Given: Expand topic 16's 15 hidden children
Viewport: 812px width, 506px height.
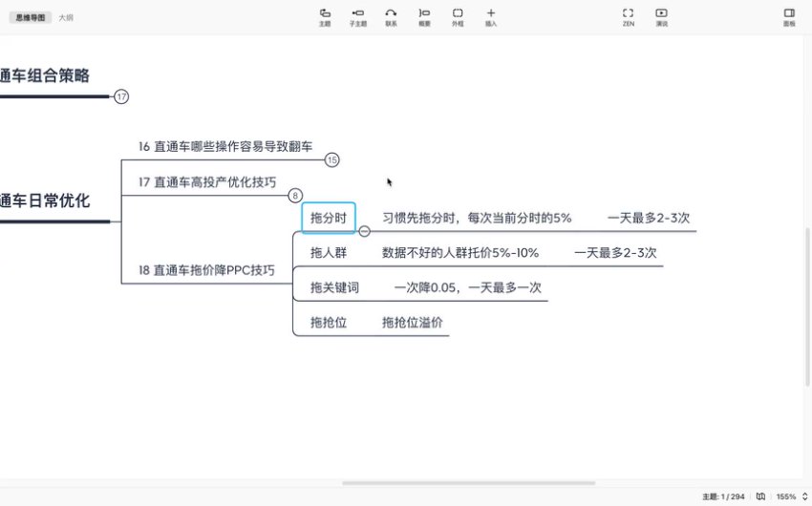Looking at the screenshot, I should (x=331, y=159).
